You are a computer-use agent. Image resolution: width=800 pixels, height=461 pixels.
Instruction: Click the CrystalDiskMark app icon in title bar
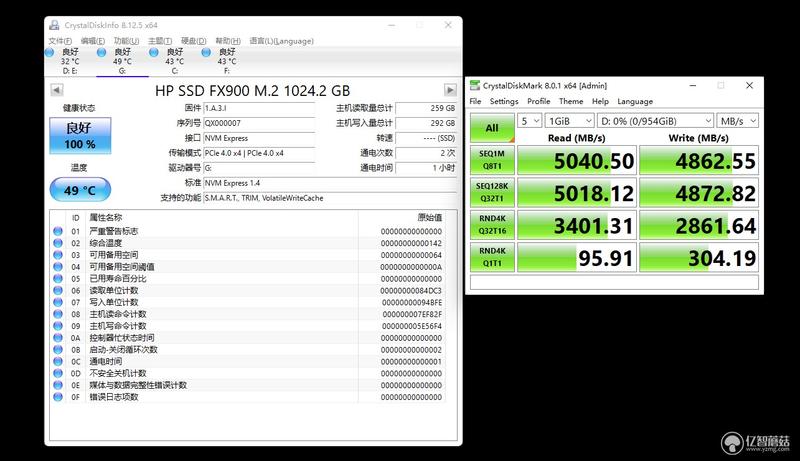[x=475, y=85]
